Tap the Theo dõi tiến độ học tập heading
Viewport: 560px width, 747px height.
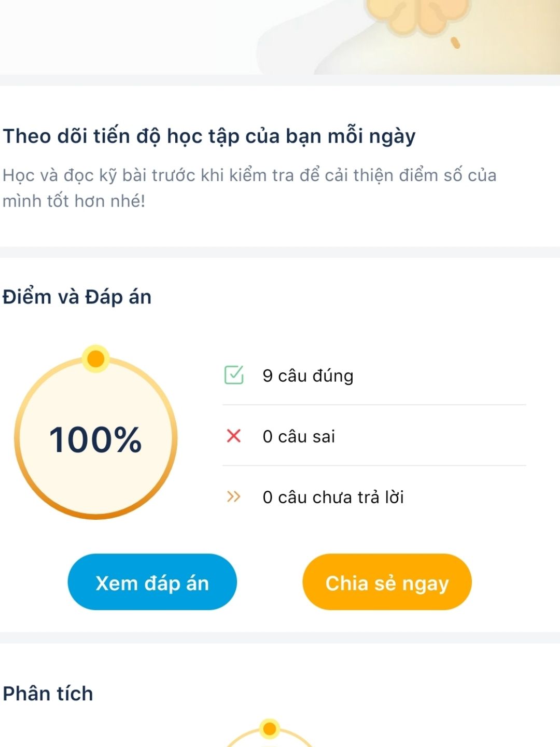209,137
